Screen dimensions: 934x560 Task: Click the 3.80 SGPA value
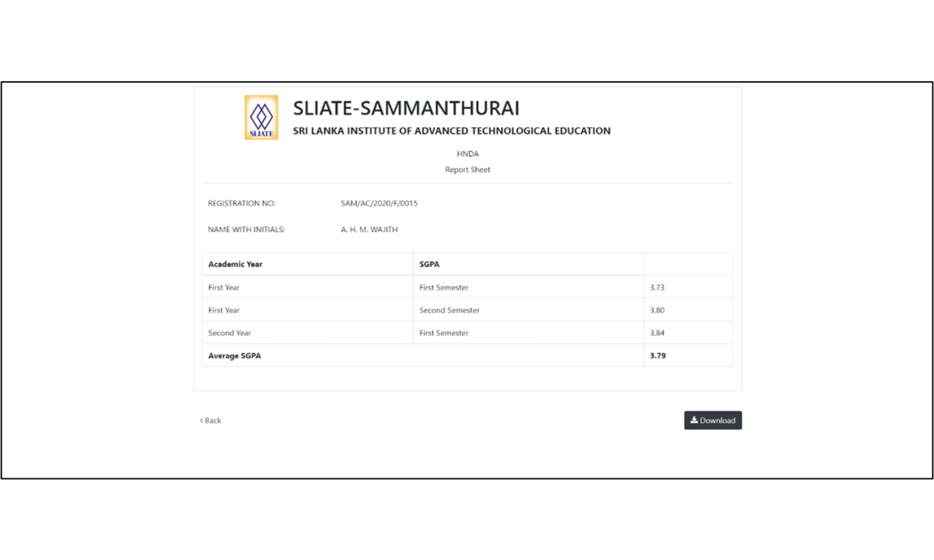click(x=656, y=310)
